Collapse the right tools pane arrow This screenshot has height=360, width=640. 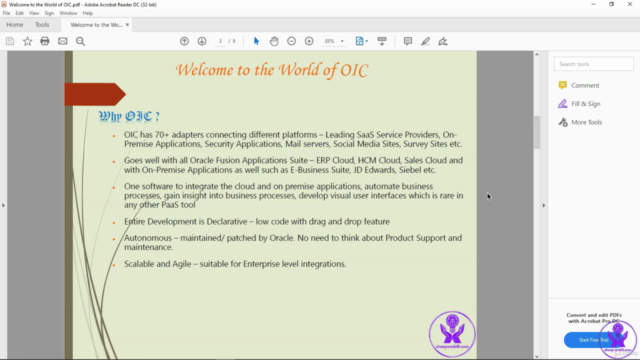tap(544, 205)
